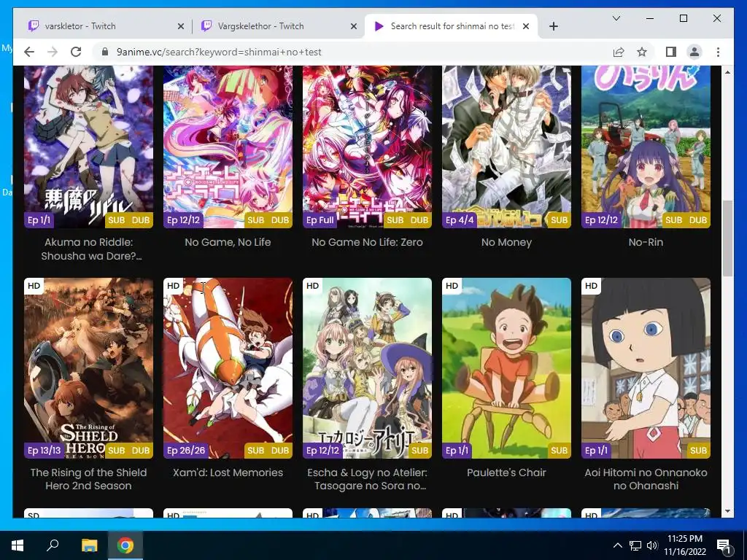The image size is (747, 560).
Task: Open Windows taskbar search
Action: pyautogui.click(x=53, y=545)
